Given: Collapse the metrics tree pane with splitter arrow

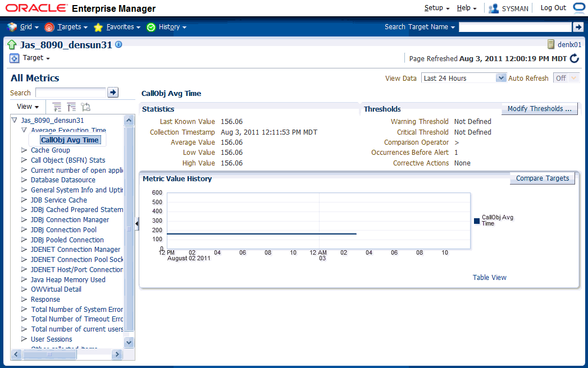Looking at the screenshot, I should click(x=137, y=224).
